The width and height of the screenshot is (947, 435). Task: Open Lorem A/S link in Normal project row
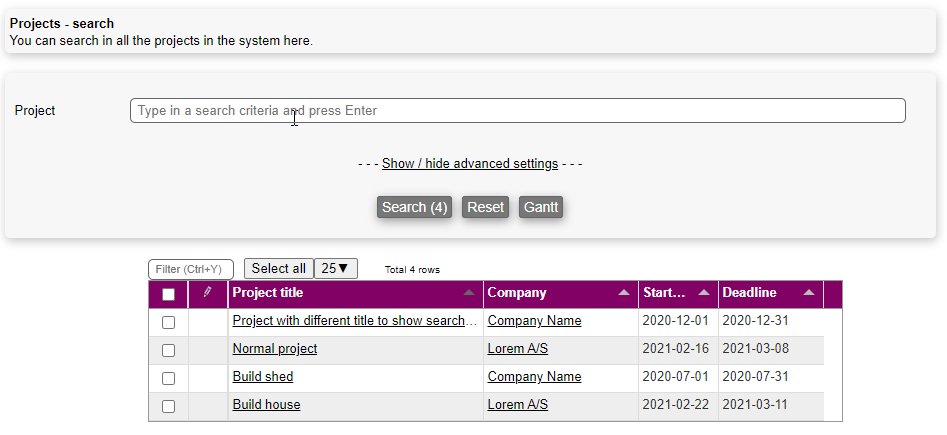(x=518, y=349)
